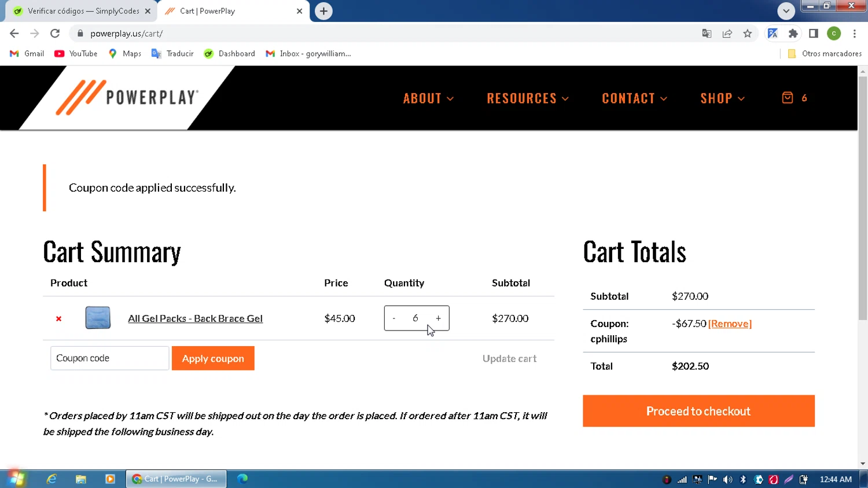Viewport: 868px width, 488px height.
Task: Click the Bluetooth tray icon
Action: tap(743, 479)
